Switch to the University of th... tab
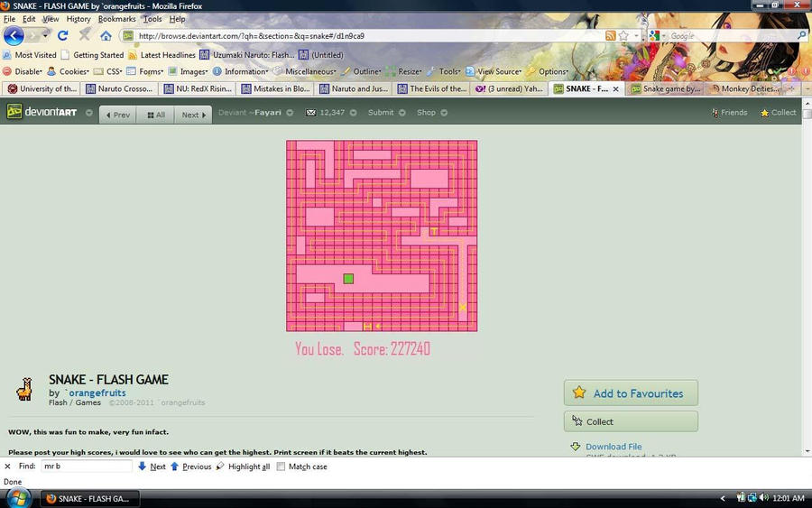 pyautogui.click(x=42, y=88)
